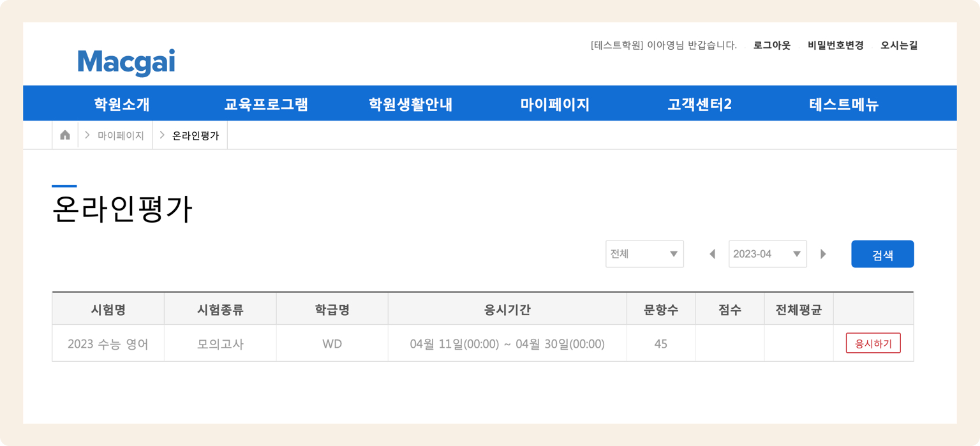The width and height of the screenshot is (980, 446).
Task: Click the 로그아웃 link
Action: click(771, 45)
